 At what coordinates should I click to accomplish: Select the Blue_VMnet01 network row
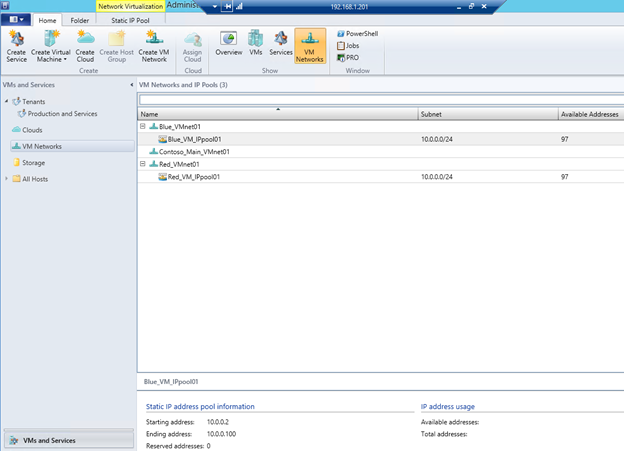[380, 127]
